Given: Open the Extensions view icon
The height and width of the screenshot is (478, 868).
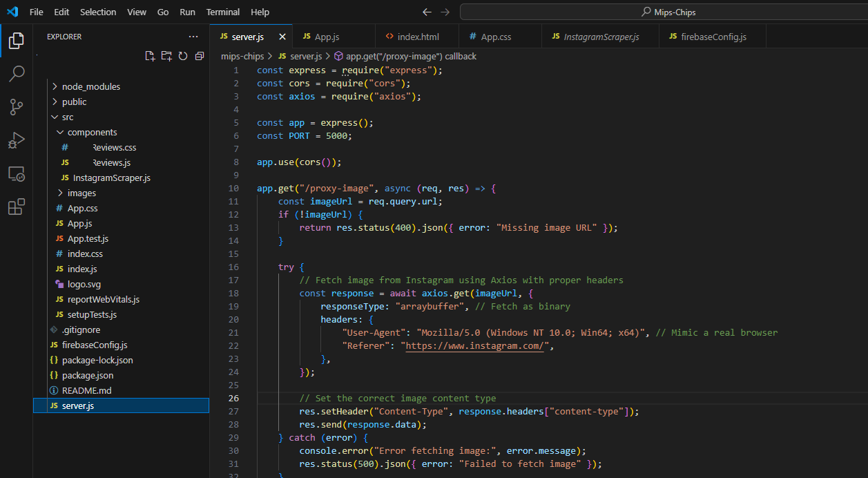Looking at the screenshot, I should (17, 207).
